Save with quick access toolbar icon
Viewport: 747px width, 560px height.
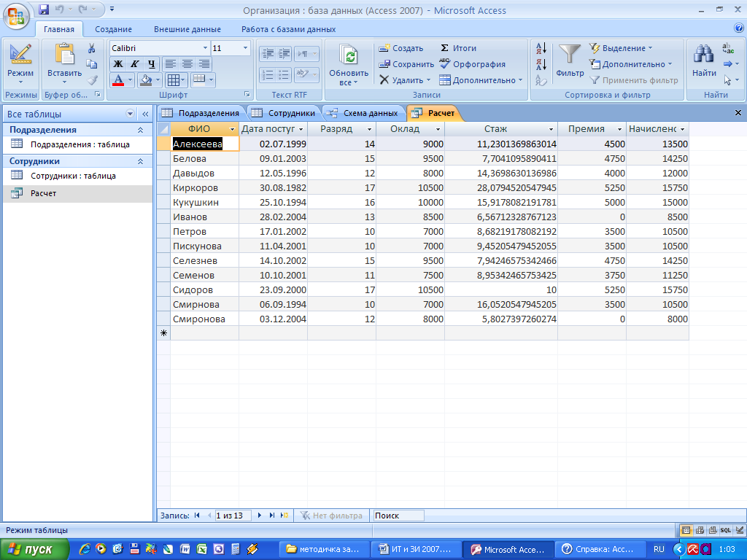(x=43, y=9)
